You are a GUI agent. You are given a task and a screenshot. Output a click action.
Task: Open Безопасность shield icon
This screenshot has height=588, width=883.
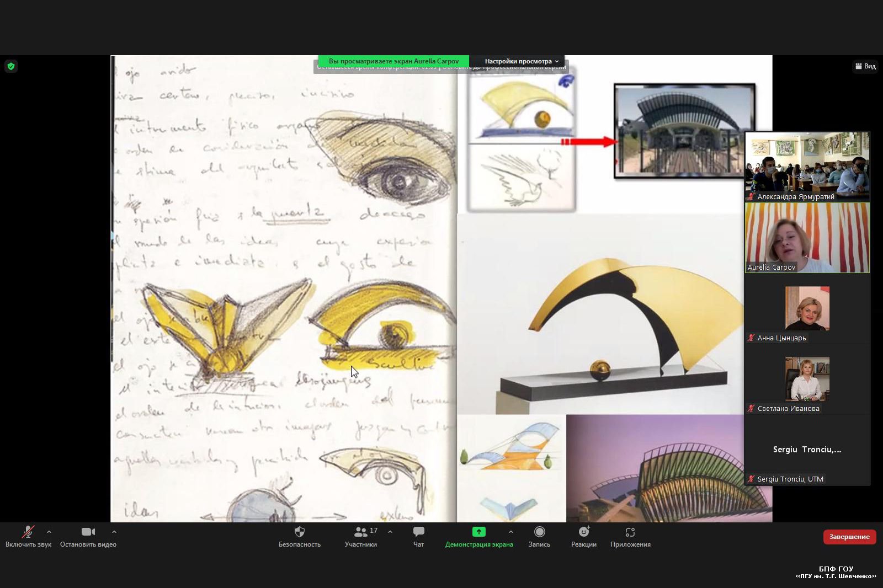(300, 532)
